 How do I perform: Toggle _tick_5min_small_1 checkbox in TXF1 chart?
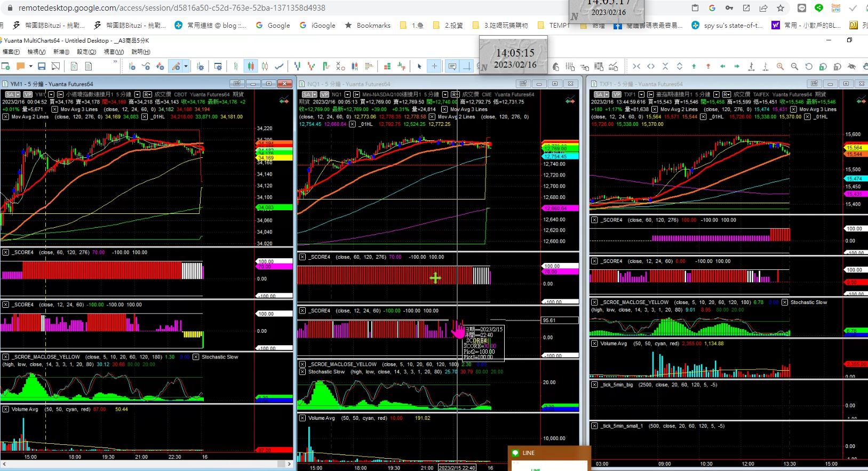tap(594, 426)
